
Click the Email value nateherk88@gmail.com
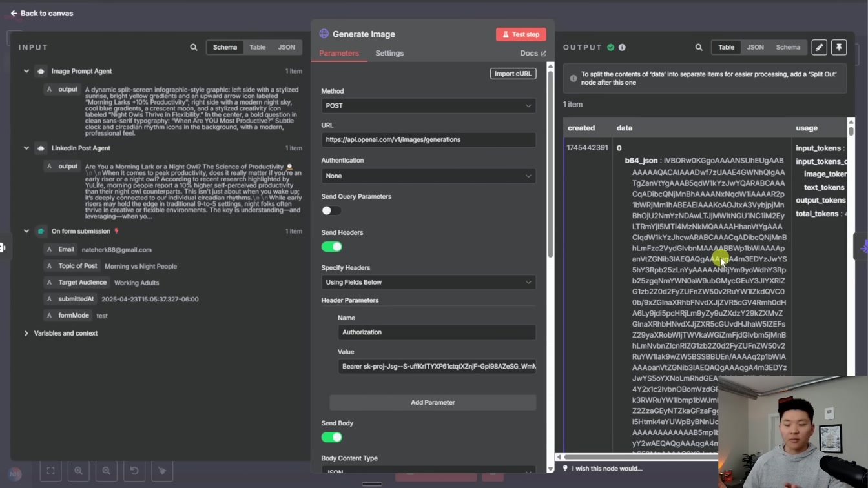pyautogui.click(x=117, y=250)
